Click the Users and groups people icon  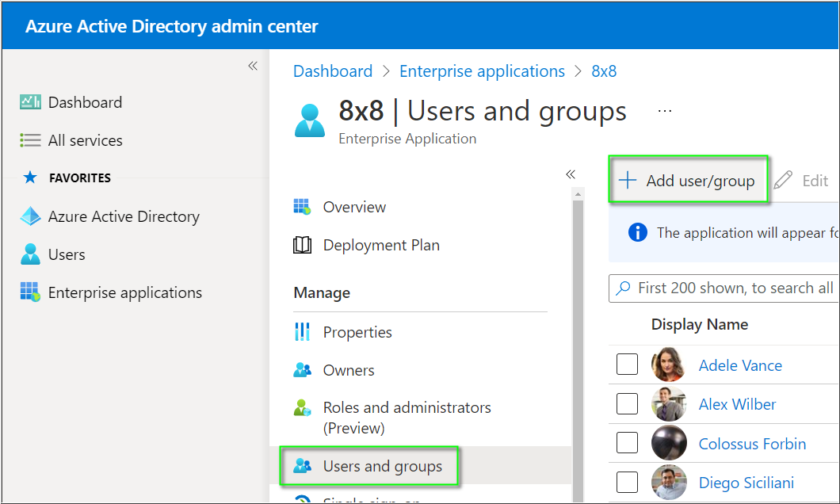point(302,466)
